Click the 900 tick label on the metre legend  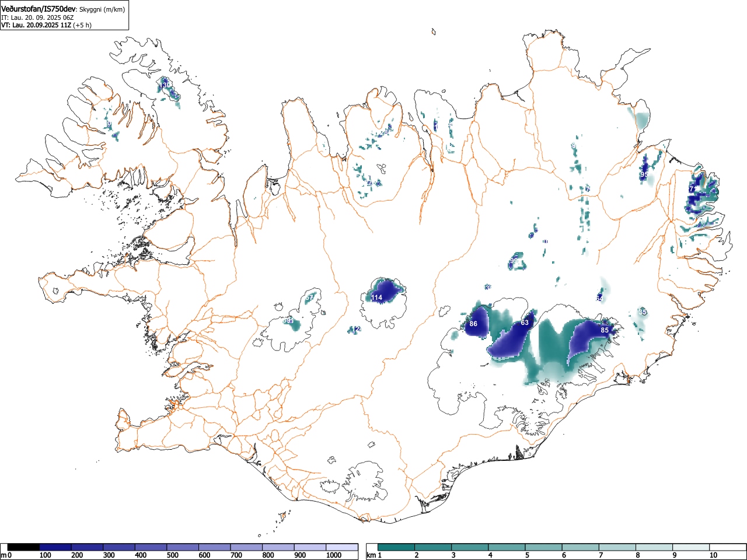300,555
